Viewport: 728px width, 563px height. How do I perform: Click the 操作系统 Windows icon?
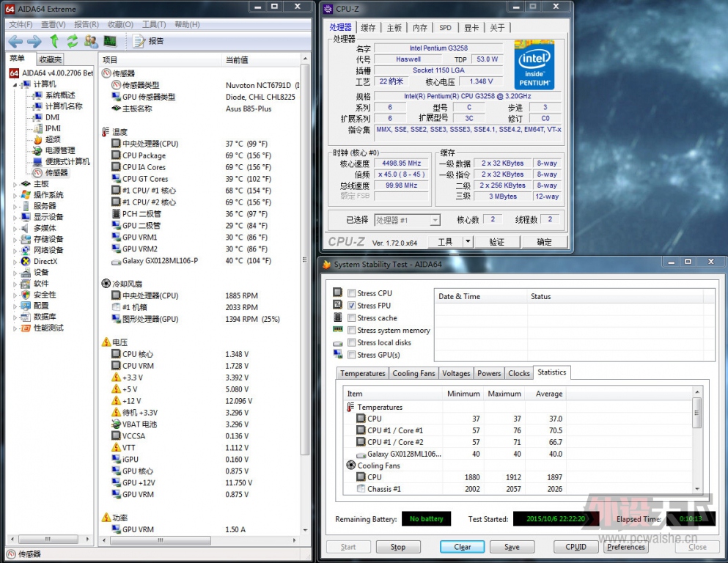pyautogui.click(x=26, y=195)
